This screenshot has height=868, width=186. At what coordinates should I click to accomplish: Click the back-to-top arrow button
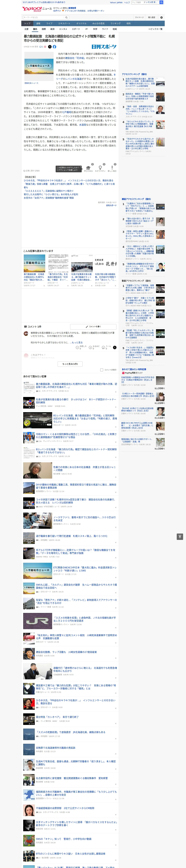(180, 536)
